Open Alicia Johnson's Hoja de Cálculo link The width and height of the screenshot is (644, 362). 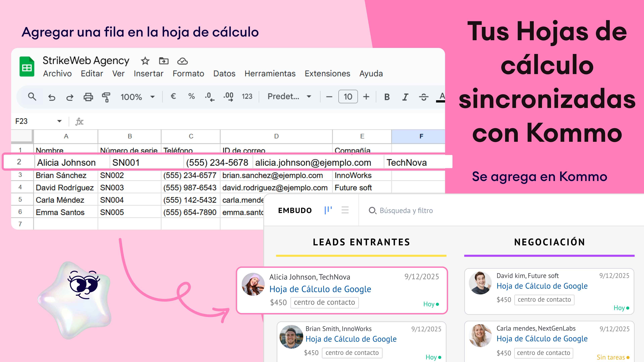click(320, 289)
